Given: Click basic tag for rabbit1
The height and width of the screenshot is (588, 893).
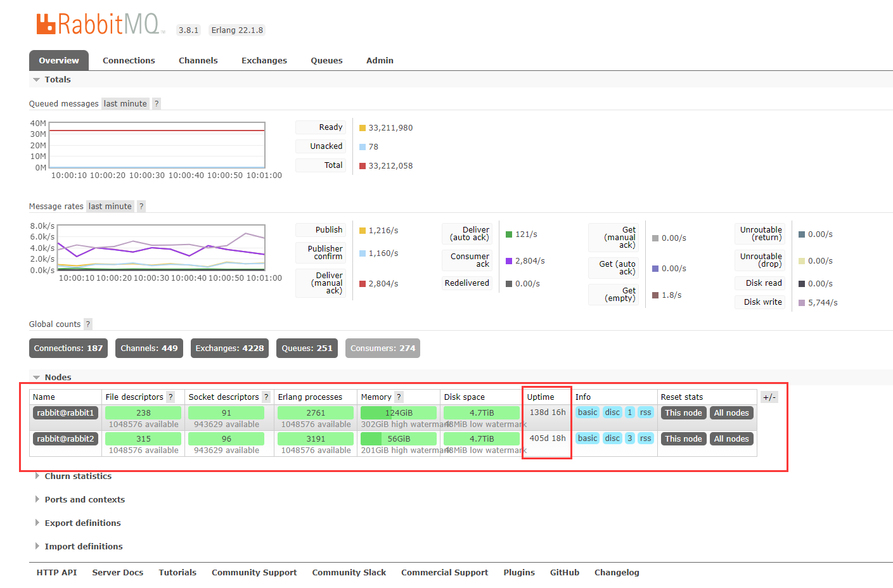Looking at the screenshot, I should 588,412.
